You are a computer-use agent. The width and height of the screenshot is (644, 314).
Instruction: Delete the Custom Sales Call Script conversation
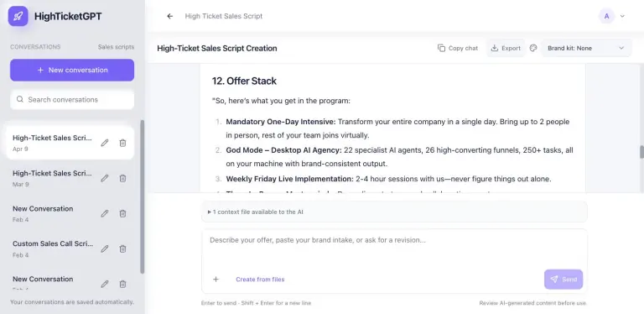122,249
